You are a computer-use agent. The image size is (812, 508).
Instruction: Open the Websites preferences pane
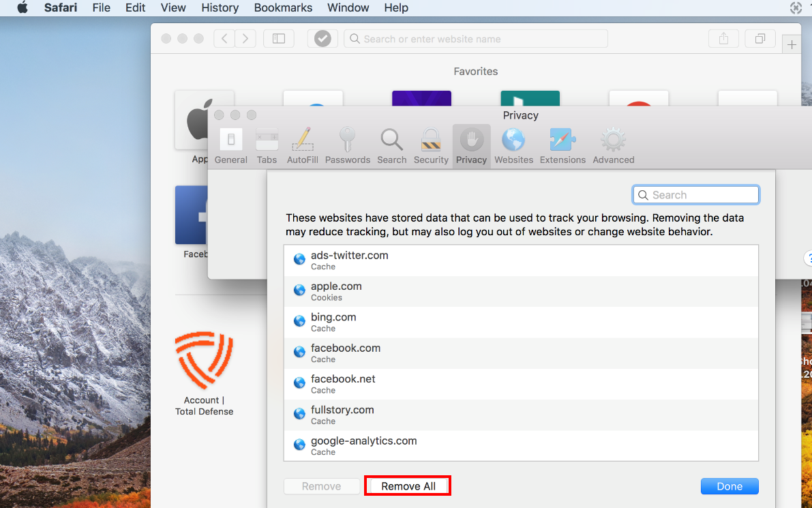tap(513, 146)
